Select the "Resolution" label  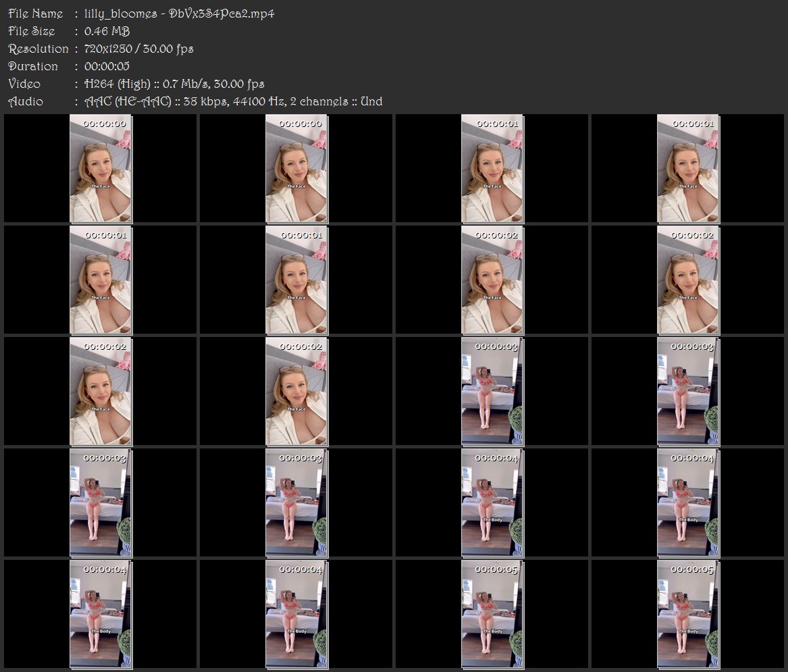[x=38, y=49]
